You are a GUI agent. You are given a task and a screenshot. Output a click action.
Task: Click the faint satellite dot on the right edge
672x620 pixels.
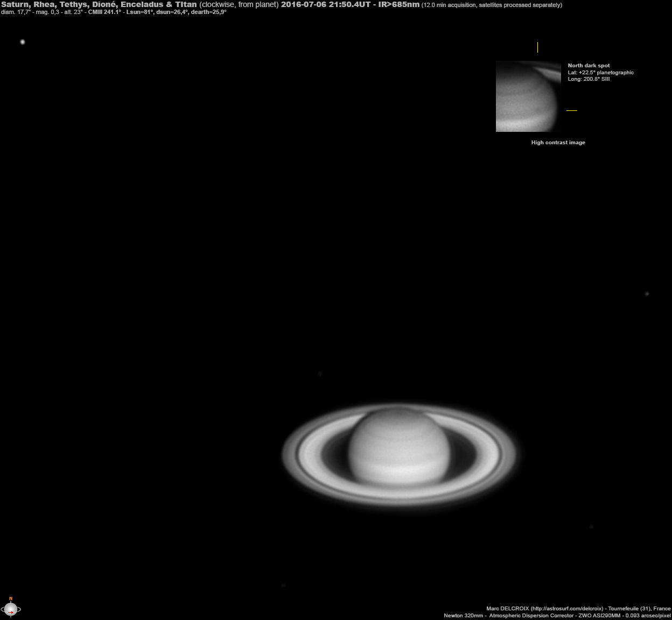(x=648, y=294)
